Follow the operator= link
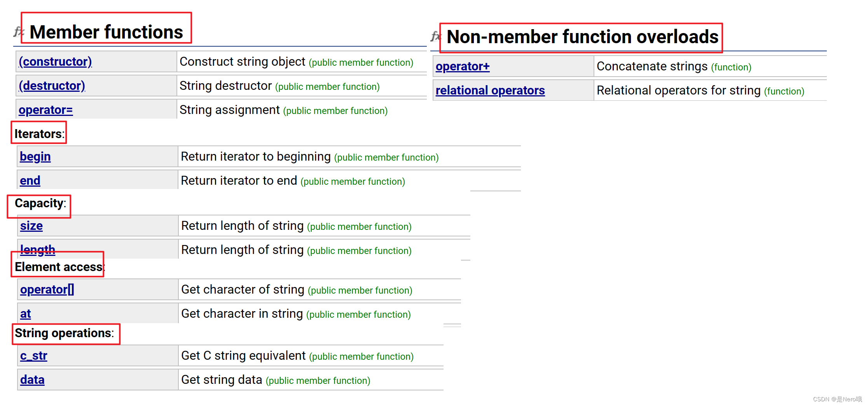Screen dimensions: 868x406 click(x=45, y=110)
